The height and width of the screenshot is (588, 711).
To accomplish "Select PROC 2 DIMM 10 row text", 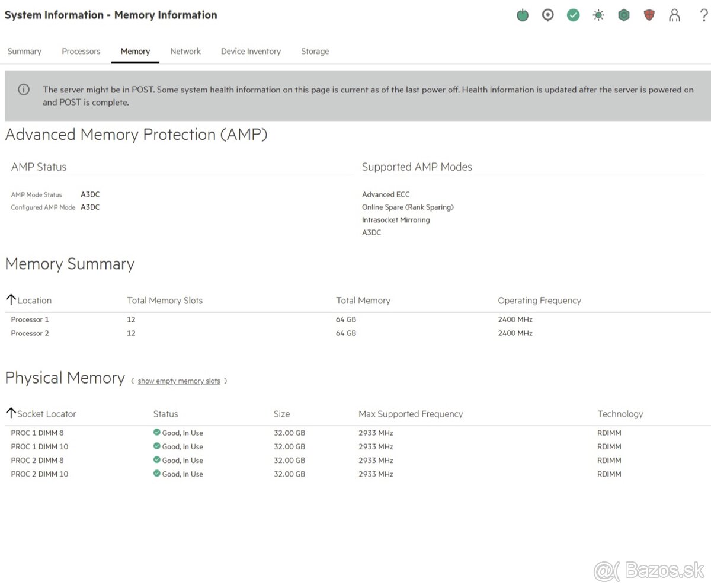I will [x=40, y=474].
